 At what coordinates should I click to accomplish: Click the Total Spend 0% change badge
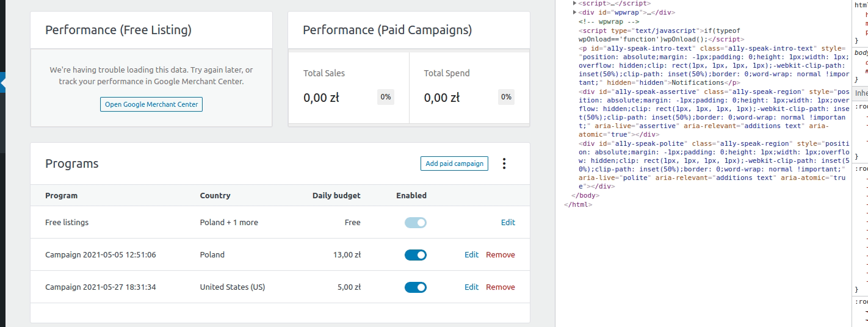pos(506,97)
